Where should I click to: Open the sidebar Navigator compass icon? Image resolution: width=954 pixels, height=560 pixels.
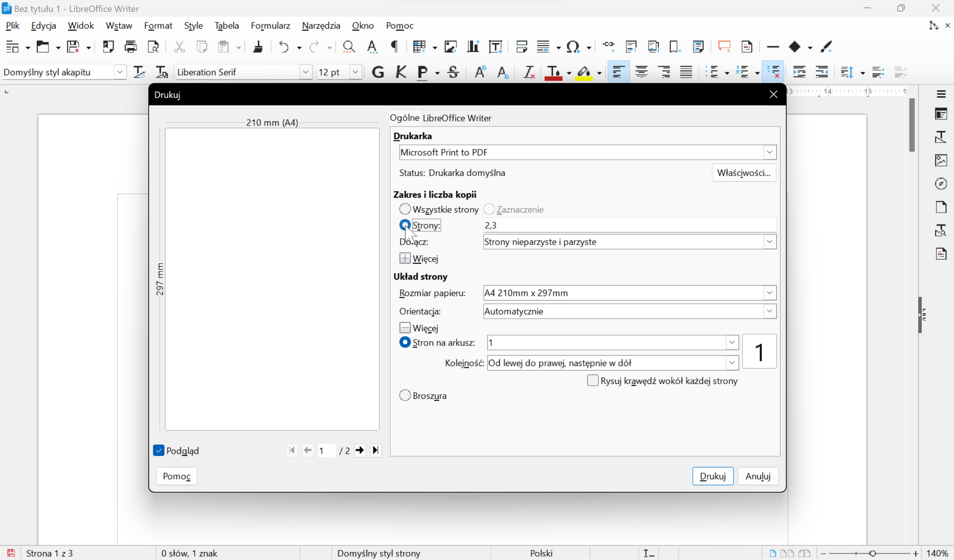pyautogui.click(x=941, y=184)
